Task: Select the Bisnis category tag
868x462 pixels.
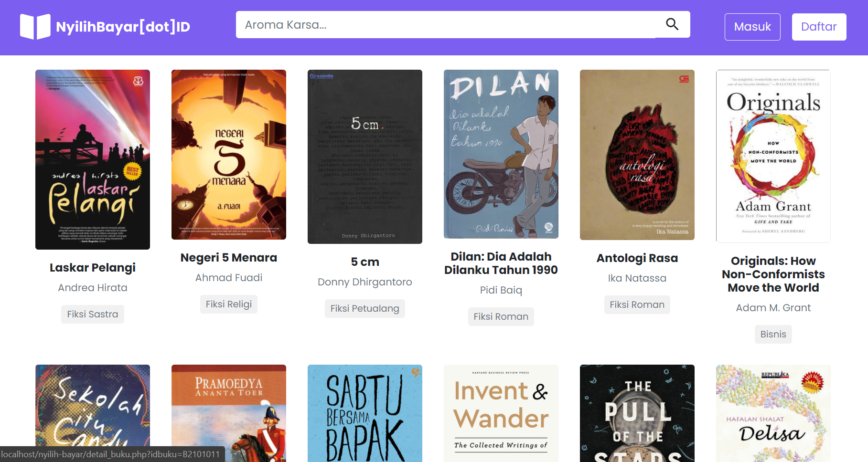Action: [x=773, y=334]
